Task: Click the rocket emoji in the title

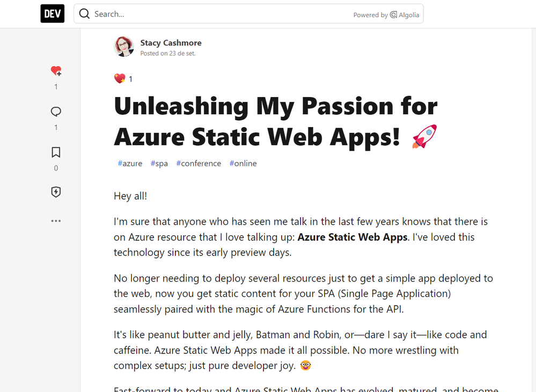Action: [424, 136]
